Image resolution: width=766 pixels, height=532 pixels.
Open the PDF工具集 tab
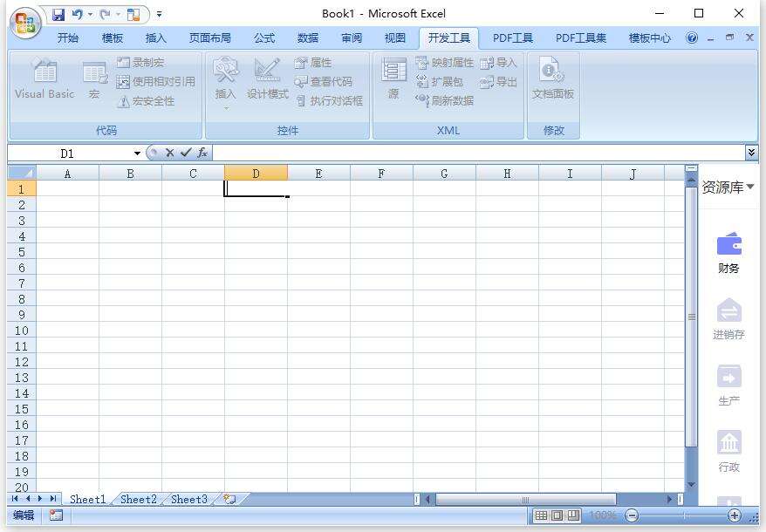(581, 38)
